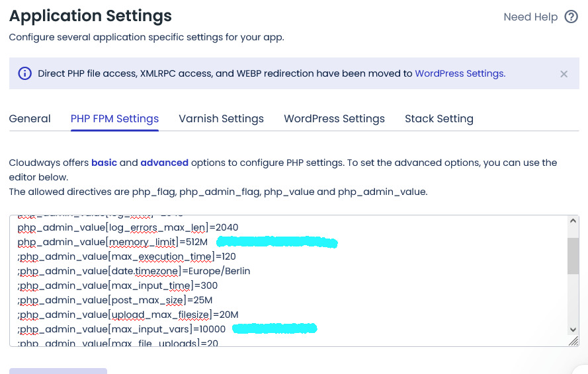Dismiss the notification banner with X

pos(564,74)
